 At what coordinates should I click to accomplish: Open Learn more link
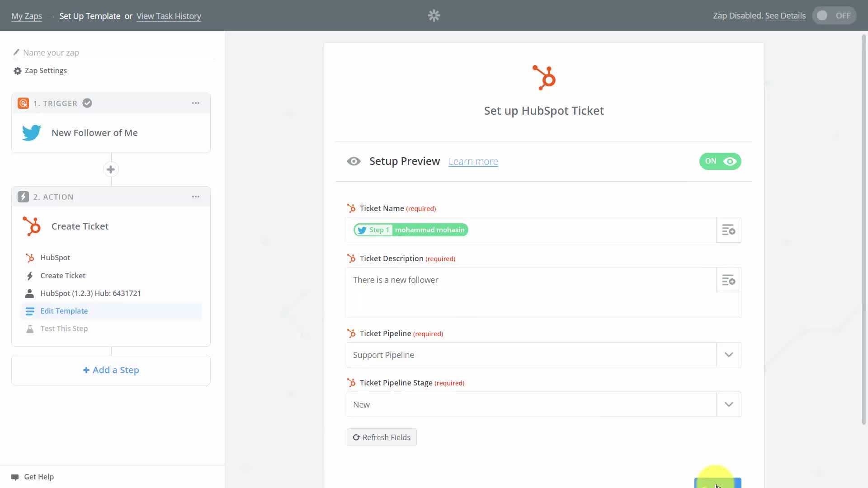473,162
